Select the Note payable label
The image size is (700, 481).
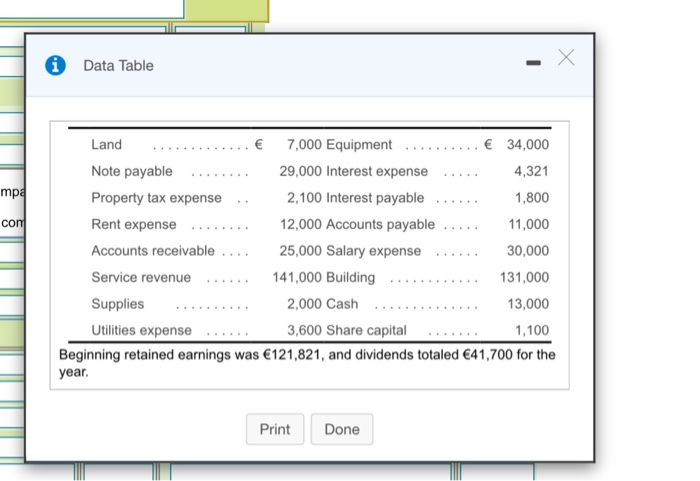[x=132, y=171]
